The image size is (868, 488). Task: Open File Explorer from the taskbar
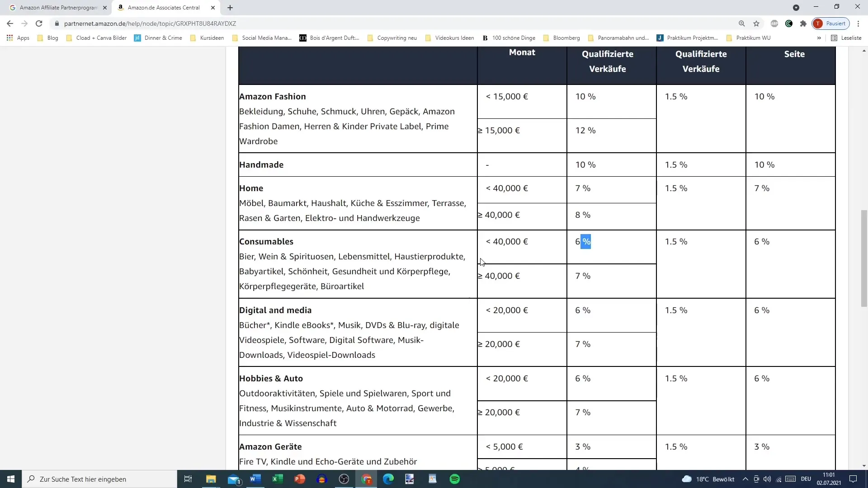(211, 479)
